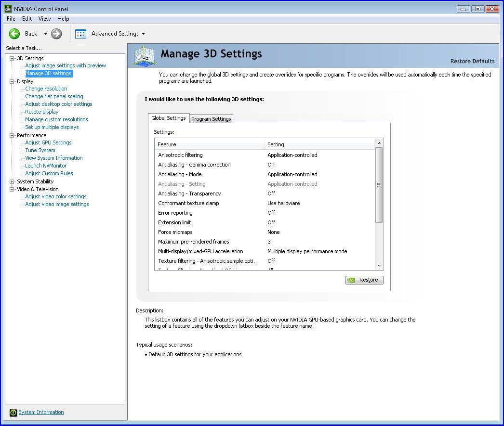This screenshot has height=426, width=504.
Task: Open the File menu
Action: pos(11,19)
